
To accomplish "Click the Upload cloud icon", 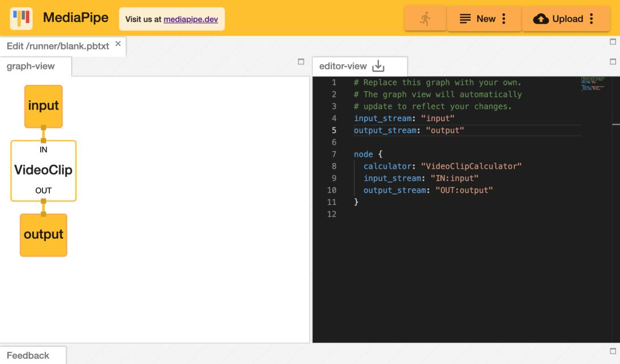I will click(541, 19).
